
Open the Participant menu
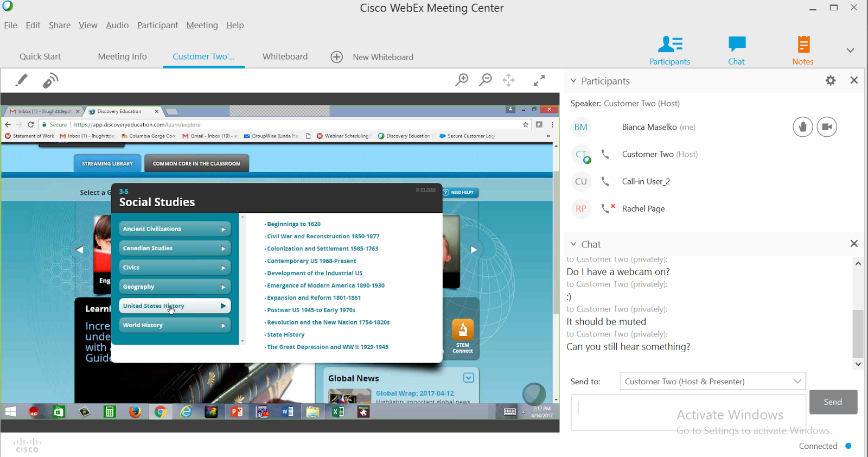coord(157,25)
